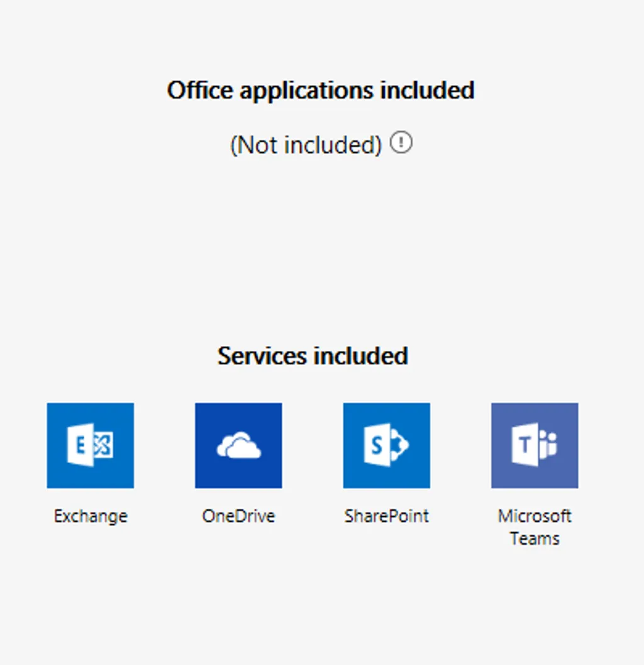
Task: Click the (Not included) text
Action: pos(306,145)
